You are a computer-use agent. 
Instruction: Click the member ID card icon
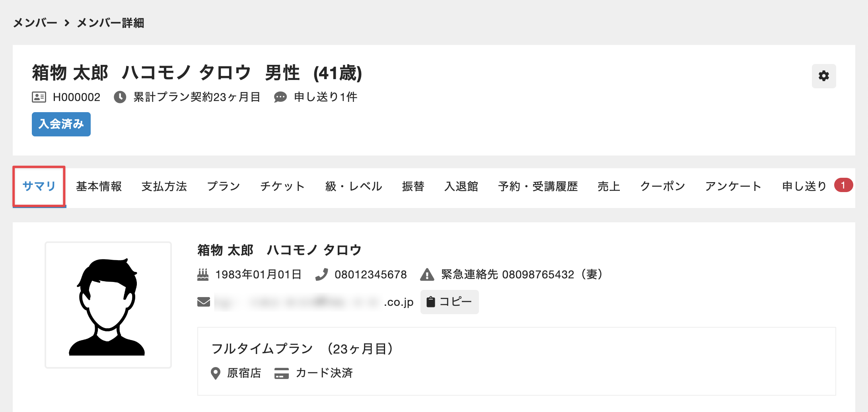point(39,97)
